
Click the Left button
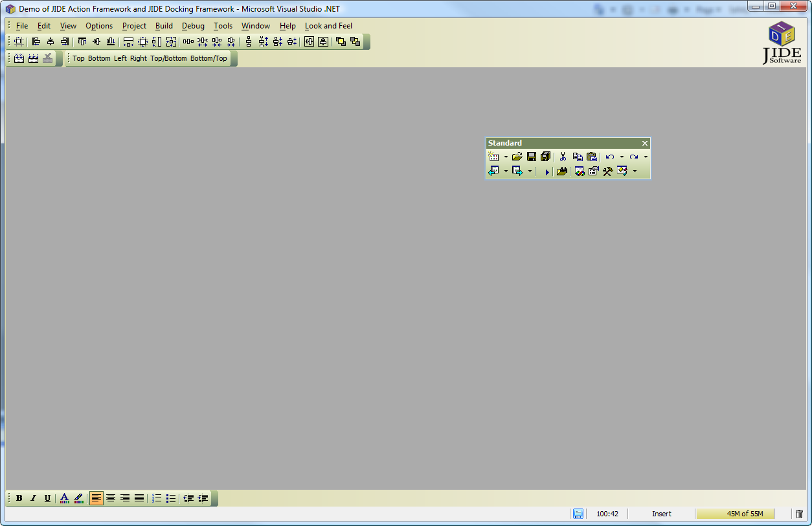tap(120, 58)
